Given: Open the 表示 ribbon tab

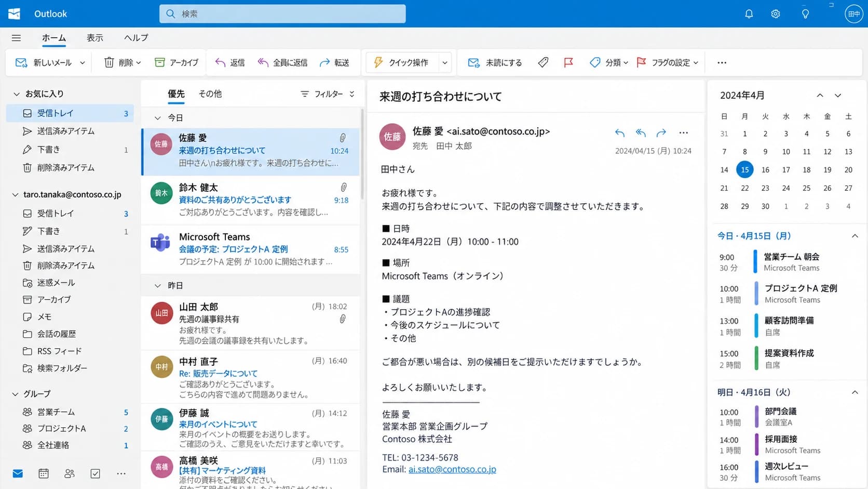Looking at the screenshot, I should 95,38.
